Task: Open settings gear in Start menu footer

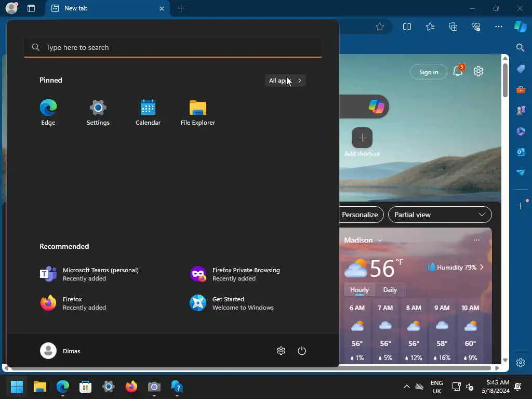Action: pyautogui.click(x=281, y=351)
